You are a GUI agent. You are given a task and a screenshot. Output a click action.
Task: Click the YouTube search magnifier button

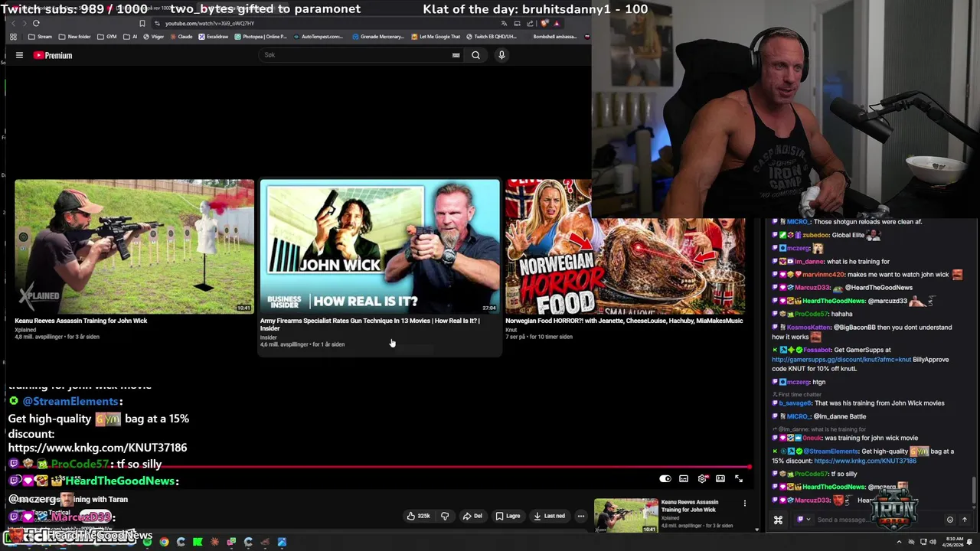point(475,55)
